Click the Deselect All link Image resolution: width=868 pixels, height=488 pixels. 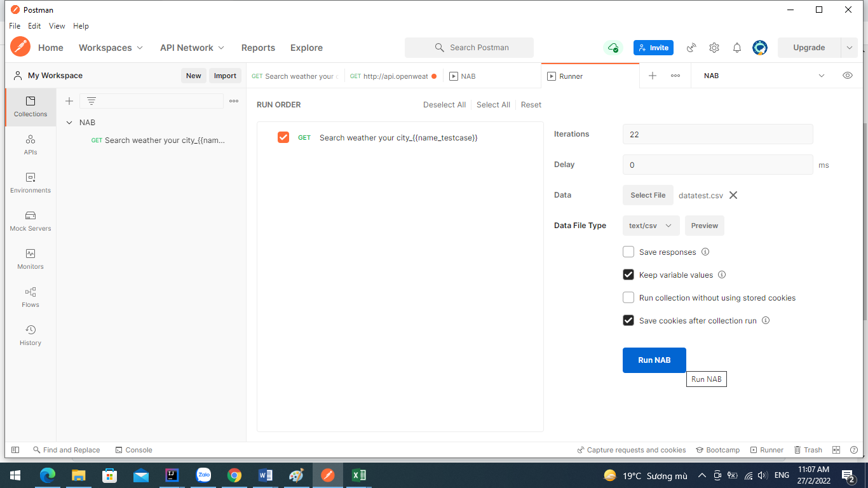[x=444, y=105]
